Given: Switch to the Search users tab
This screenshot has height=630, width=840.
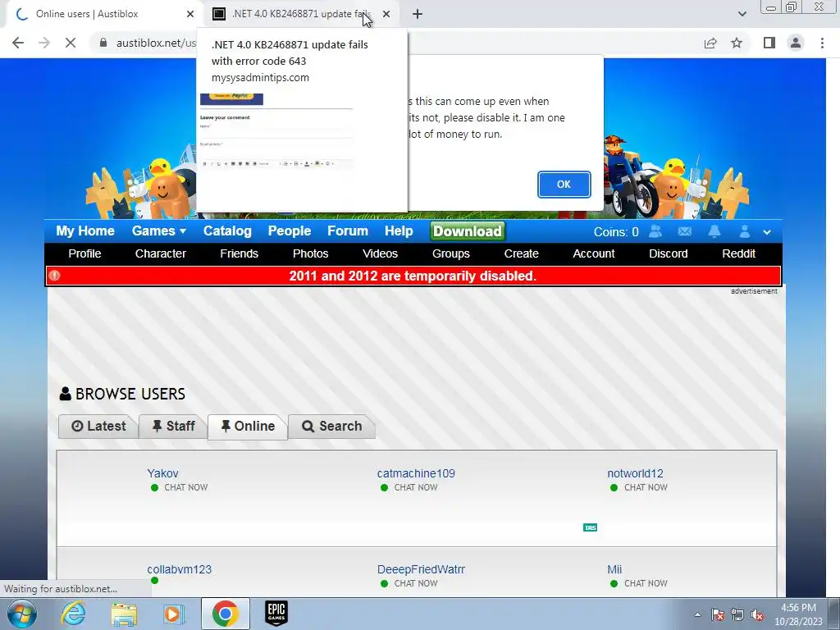Looking at the screenshot, I should (331, 427).
